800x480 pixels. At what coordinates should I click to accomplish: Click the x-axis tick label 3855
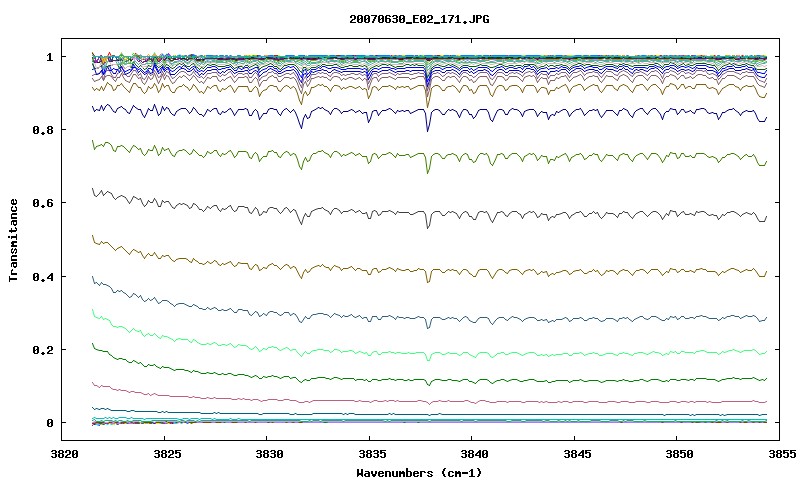[782, 454]
